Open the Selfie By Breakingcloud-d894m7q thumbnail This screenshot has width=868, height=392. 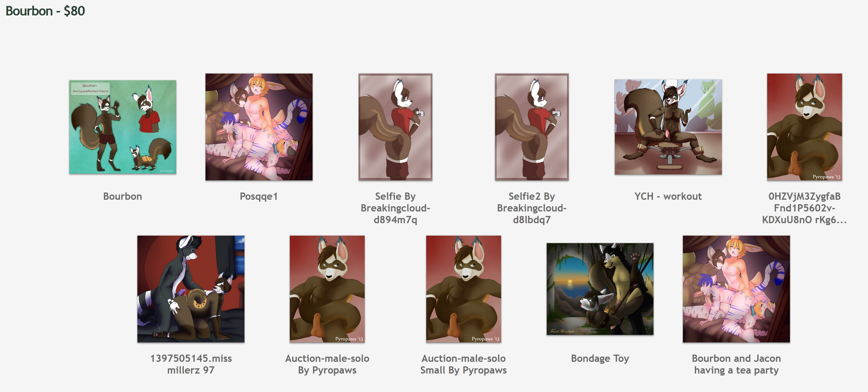[395, 127]
